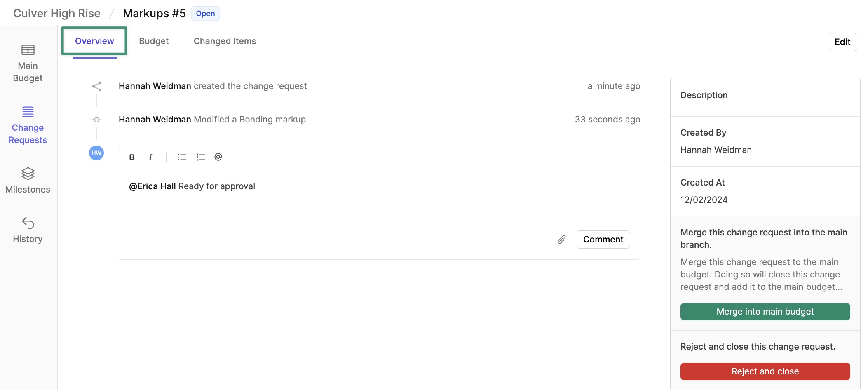Go to History via undo arrow icon

28,223
